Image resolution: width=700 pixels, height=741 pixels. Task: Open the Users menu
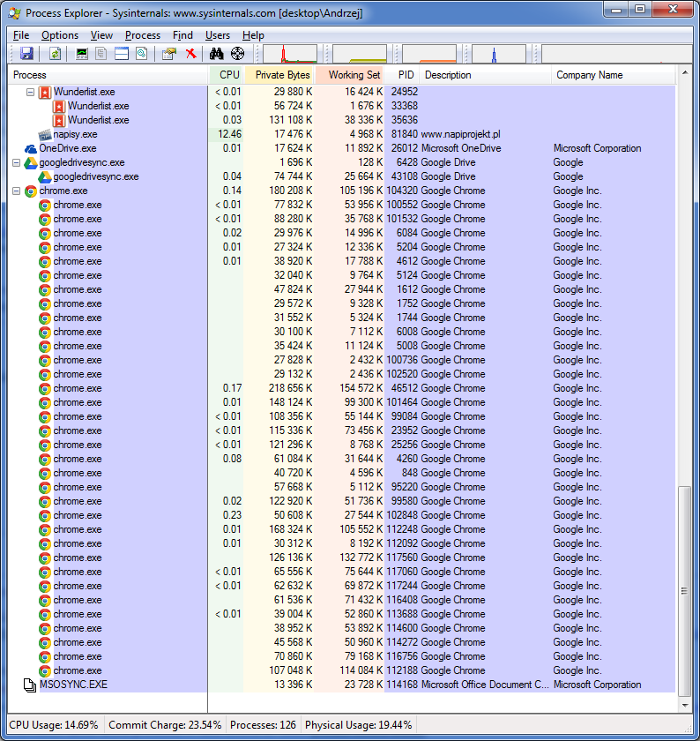(217, 35)
